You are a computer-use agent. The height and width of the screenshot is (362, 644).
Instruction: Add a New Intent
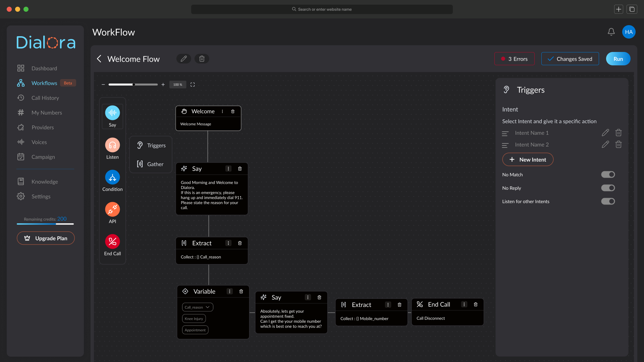528,160
